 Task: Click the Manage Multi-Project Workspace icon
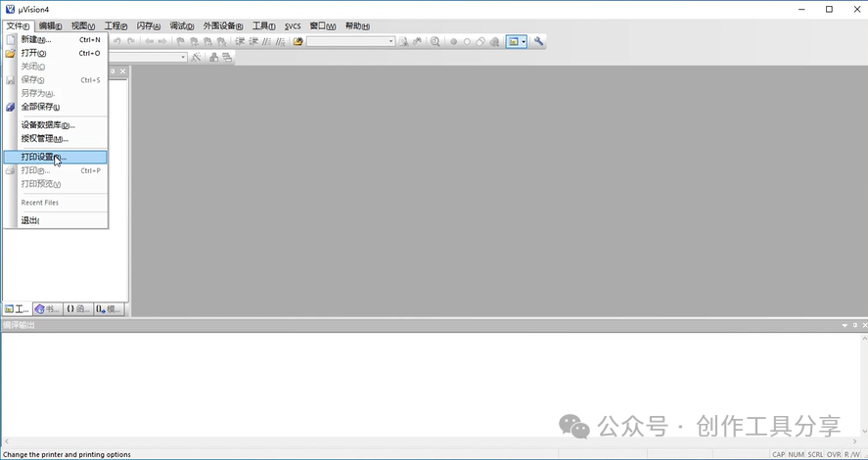pyautogui.click(x=227, y=57)
